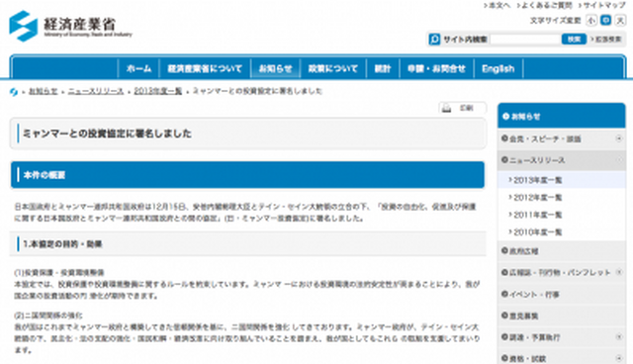Select the small font size button
This screenshot has height=364, width=633.
(591, 20)
